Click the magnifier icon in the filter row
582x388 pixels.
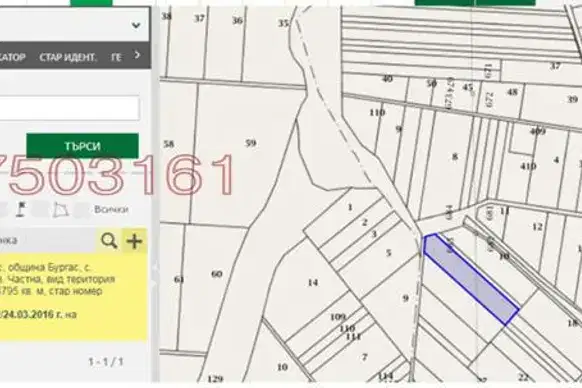click(109, 241)
